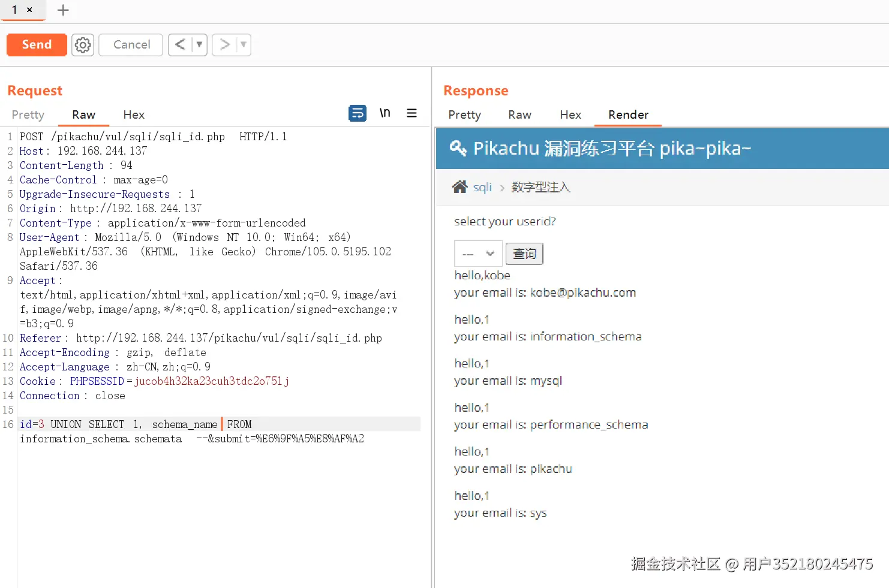Screen dimensions: 889x588
Task: Open the history back dropdown arrow
Action: pos(199,45)
